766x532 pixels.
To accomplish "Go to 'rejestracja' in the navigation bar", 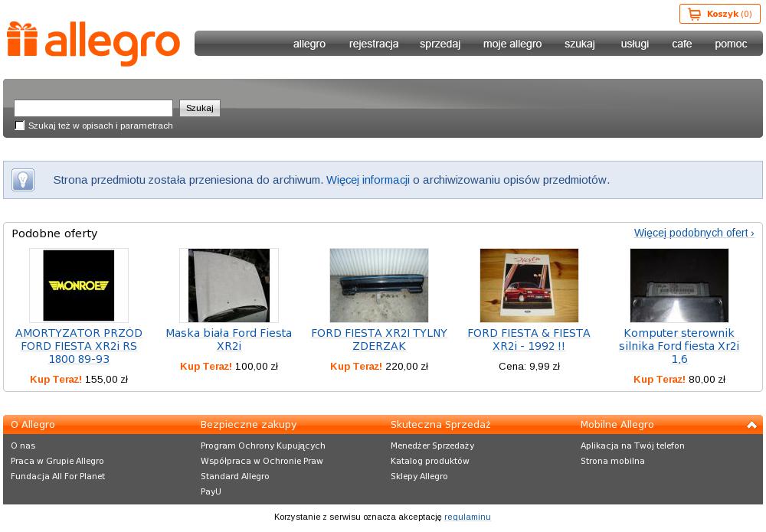I will (374, 44).
